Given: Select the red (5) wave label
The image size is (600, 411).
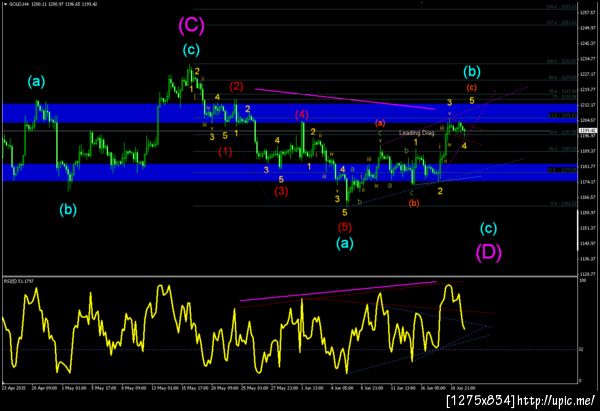Looking at the screenshot, I should pos(345,227).
